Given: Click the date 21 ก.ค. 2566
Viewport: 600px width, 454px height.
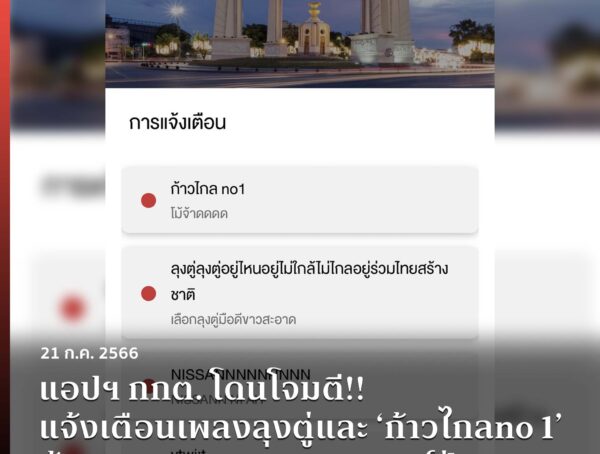Looking at the screenshot, I should [89, 353].
